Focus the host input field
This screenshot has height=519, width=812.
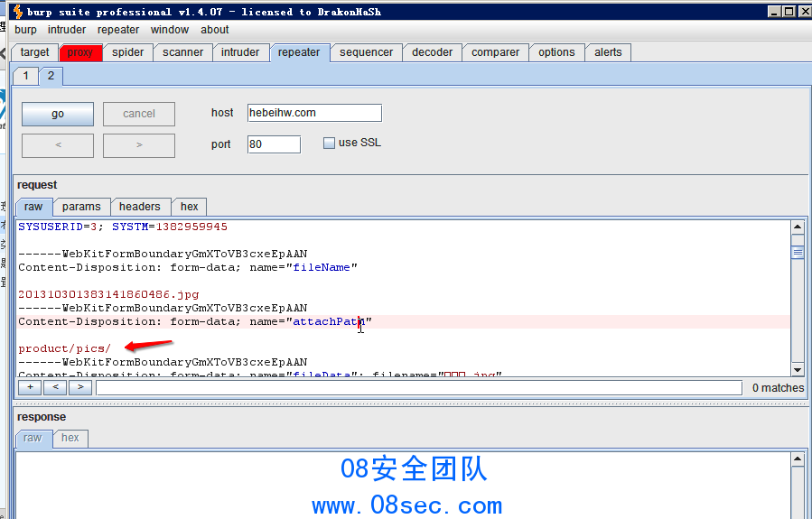pos(315,113)
